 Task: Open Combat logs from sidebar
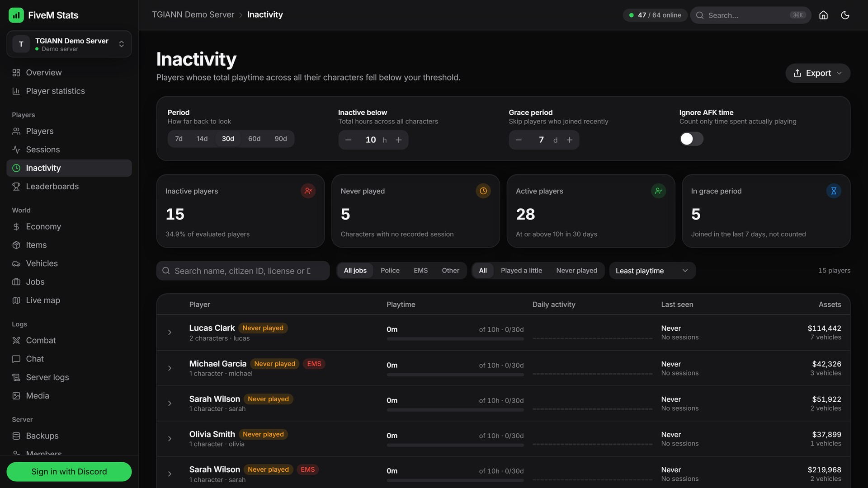point(69,341)
